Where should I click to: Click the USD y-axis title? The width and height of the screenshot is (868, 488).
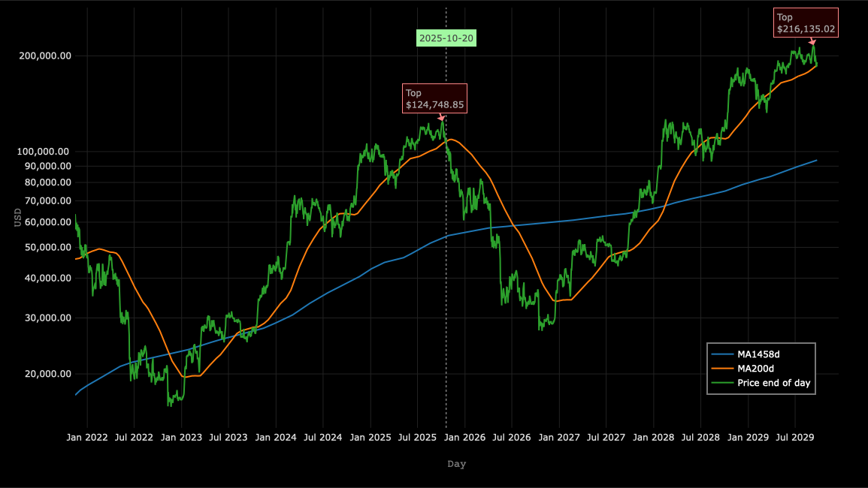[17, 218]
